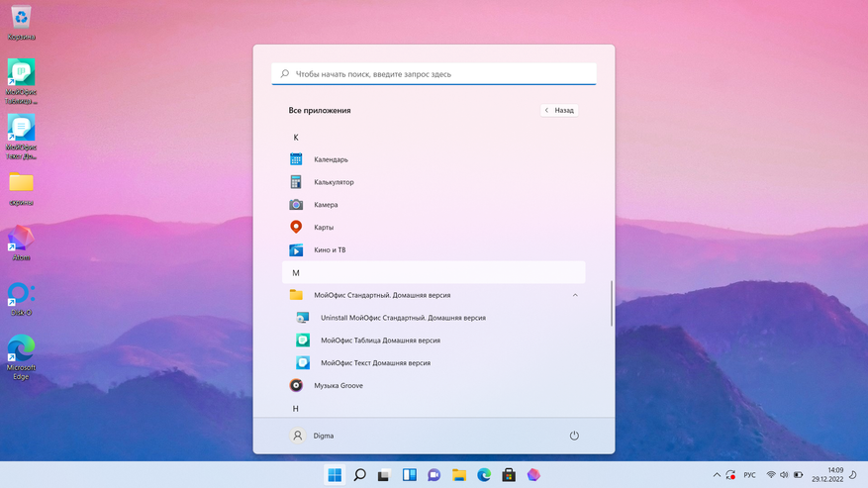Open the clock showing 14:09
The height and width of the screenshot is (488, 868).
tap(827, 475)
